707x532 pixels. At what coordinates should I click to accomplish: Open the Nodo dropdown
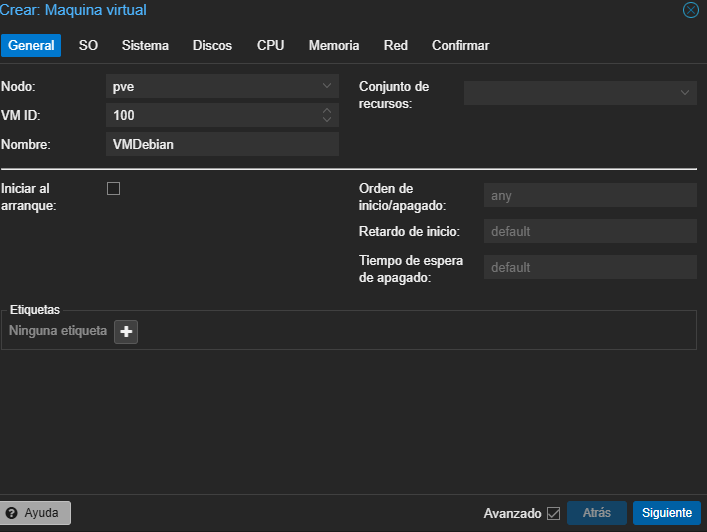tap(327, 87)
